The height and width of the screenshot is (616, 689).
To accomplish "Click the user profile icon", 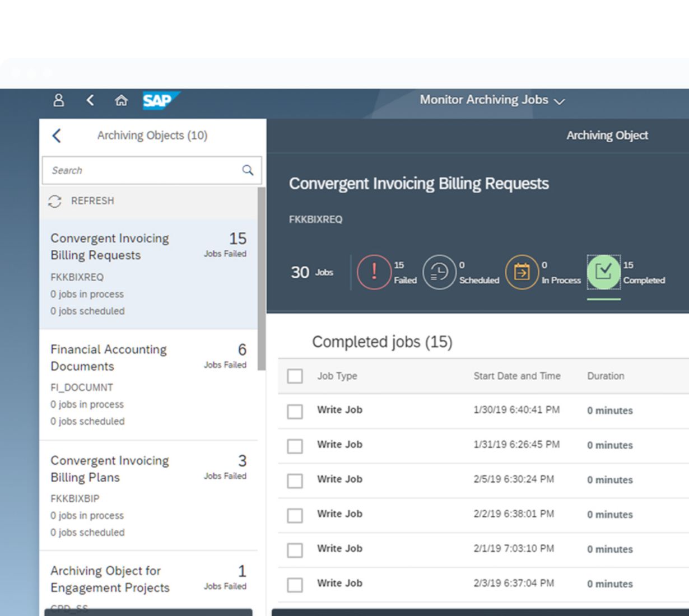I will [58, 100].
